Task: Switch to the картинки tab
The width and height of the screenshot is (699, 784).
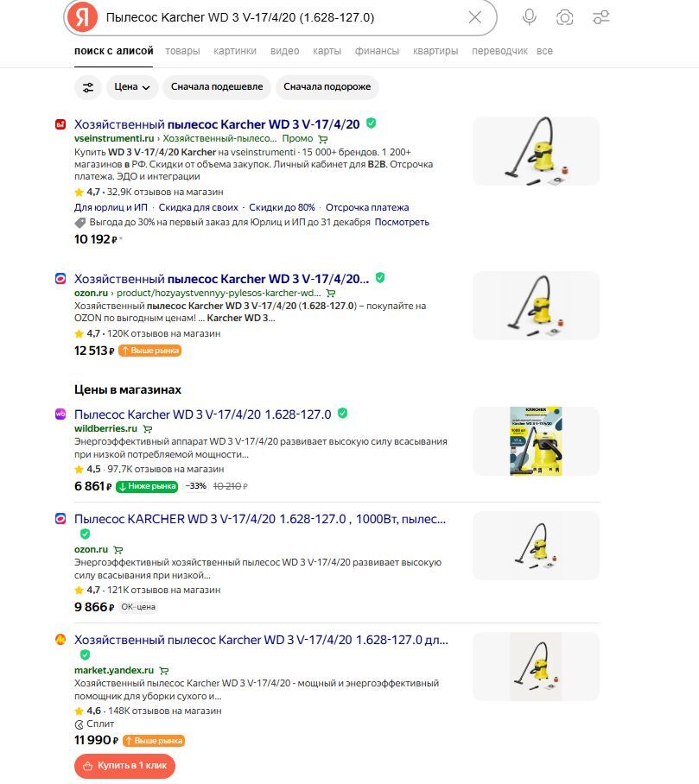Action: coord(235,51)
